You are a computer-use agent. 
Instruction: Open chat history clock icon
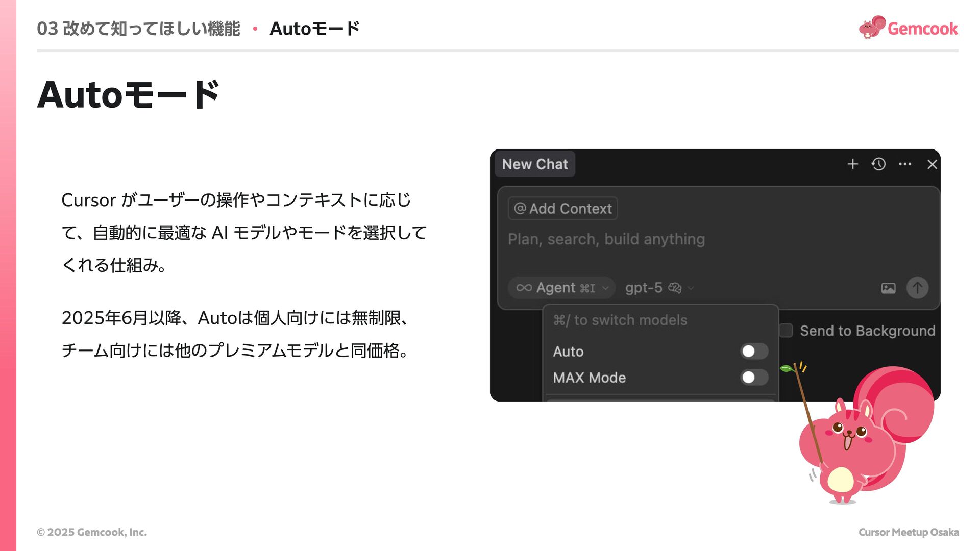coord(878,164)
